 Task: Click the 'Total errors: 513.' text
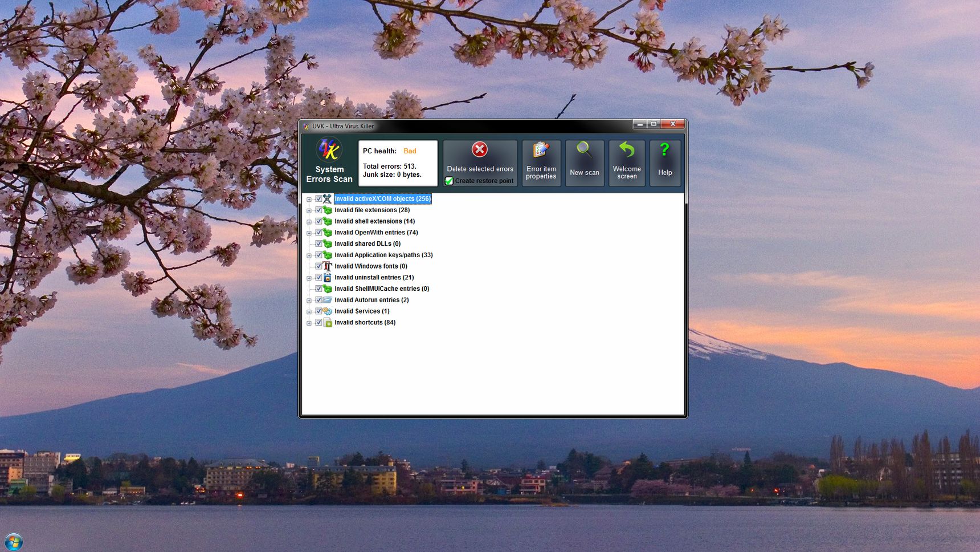click(x=390, y=167)
